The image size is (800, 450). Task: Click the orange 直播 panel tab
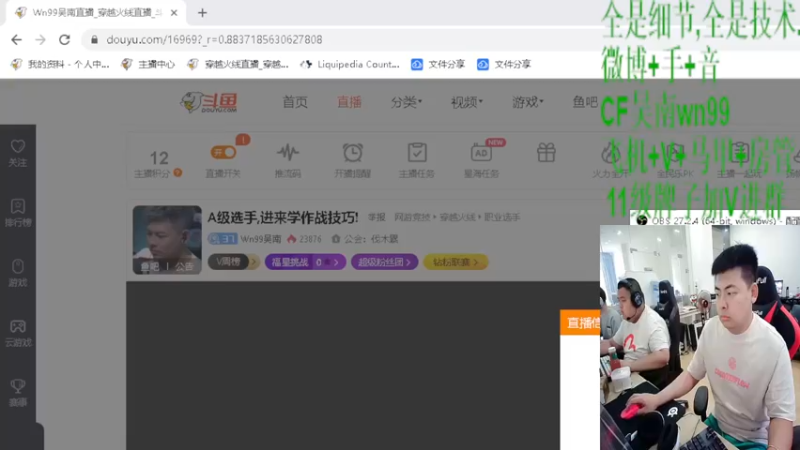[x=580, y=322]
